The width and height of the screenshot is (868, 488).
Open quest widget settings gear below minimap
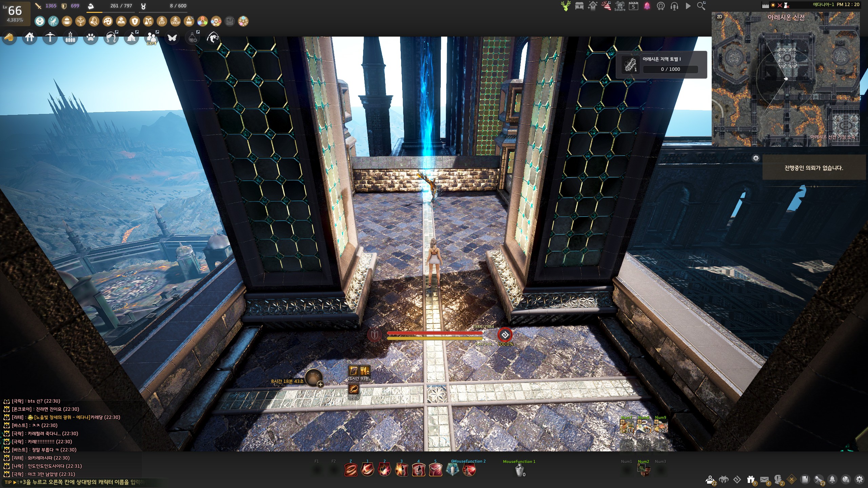click(756, 158)
